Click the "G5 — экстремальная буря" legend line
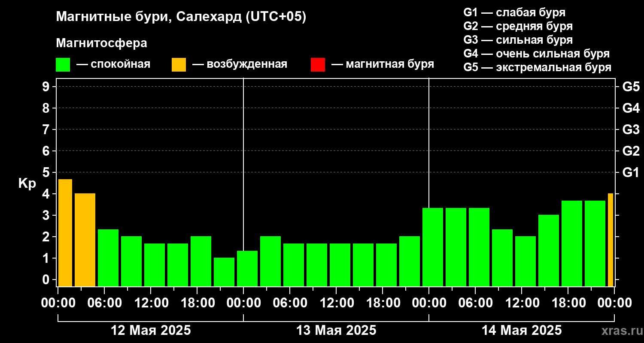 (538, 68)
